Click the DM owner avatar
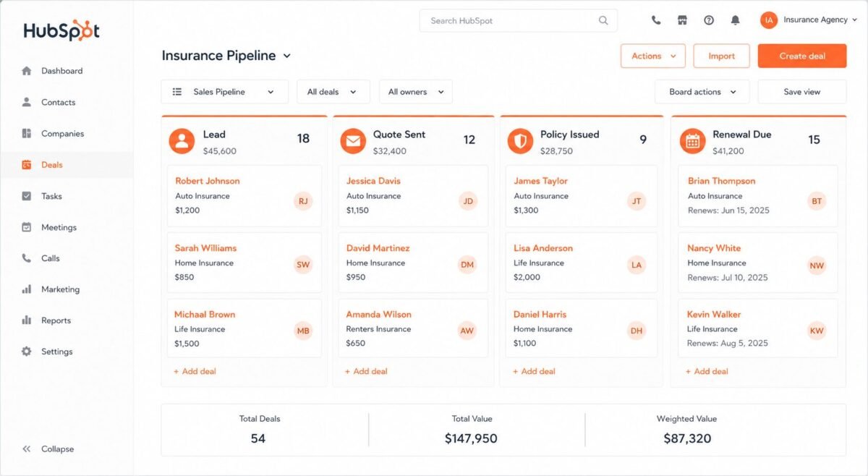 pyautogui.click(x=467, y=265)
